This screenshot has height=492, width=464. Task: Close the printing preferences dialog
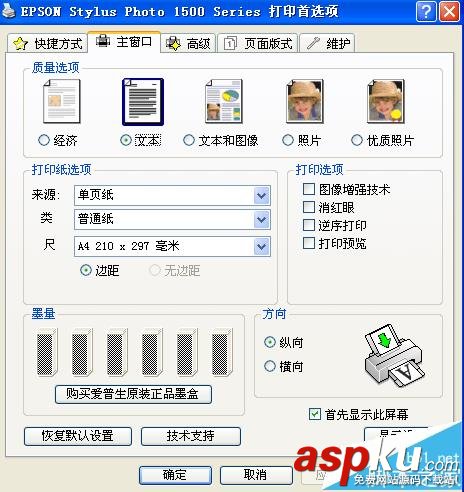[449, 12]
